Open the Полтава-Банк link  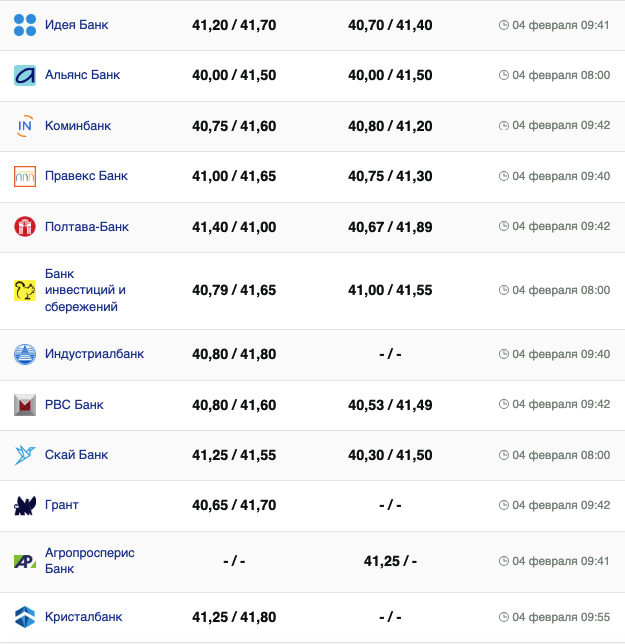pos(87,227)
